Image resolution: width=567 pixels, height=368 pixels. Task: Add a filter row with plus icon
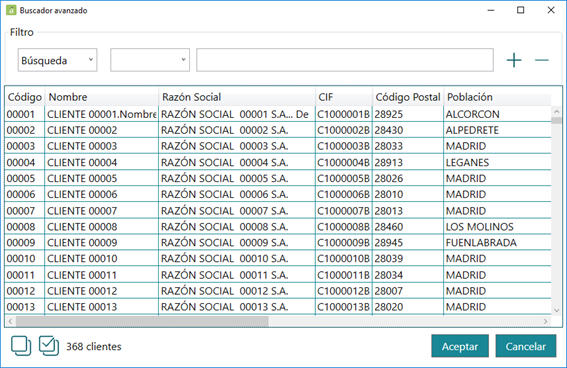point(514,60)
